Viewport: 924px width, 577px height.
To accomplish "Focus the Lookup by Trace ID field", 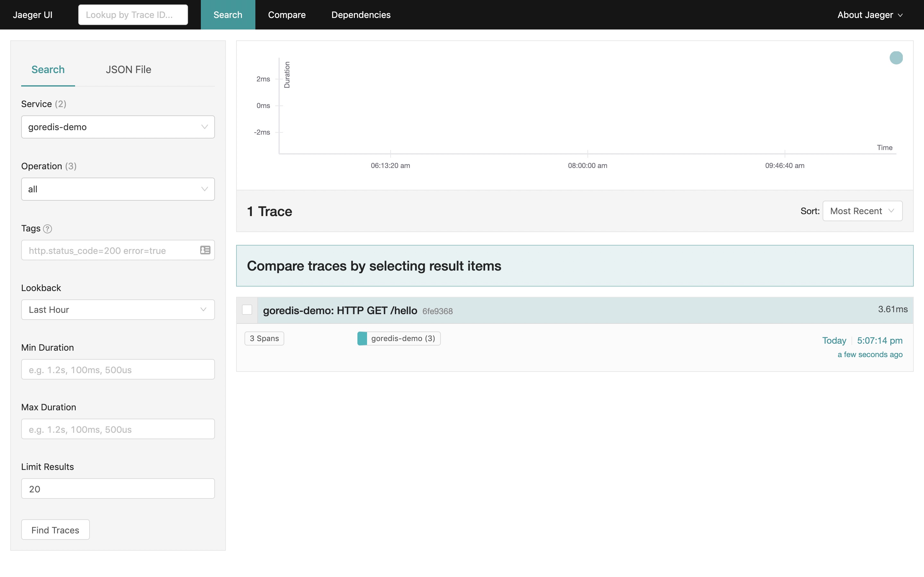I will coord(133,15).
